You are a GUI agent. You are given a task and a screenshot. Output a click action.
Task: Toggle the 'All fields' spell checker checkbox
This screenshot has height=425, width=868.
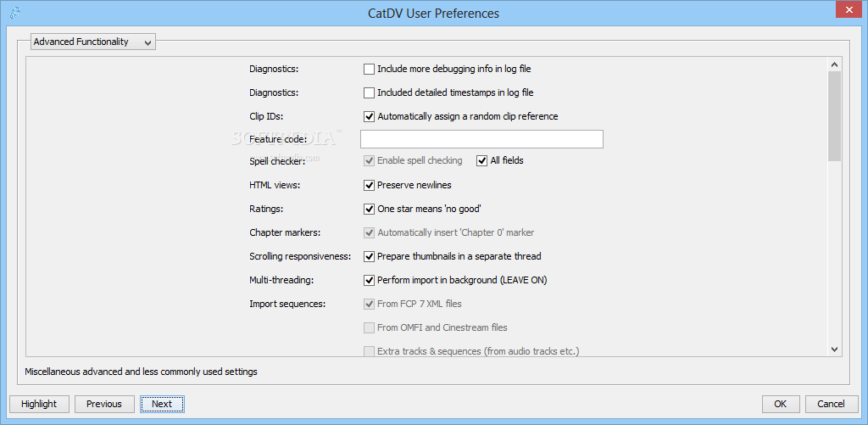tap(482, 160)
